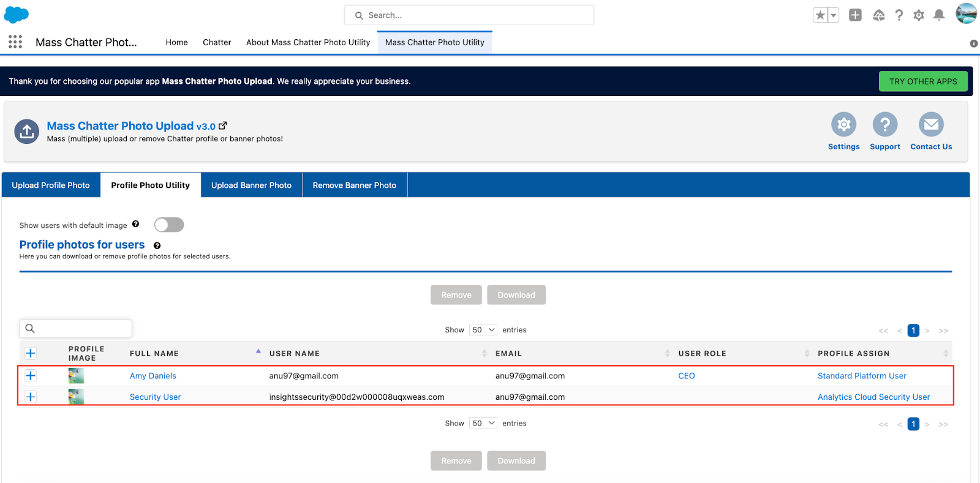980x483 pixels.
Task: Open the Notifications bell
Action: pyautogui.click(x=939, y=15)
